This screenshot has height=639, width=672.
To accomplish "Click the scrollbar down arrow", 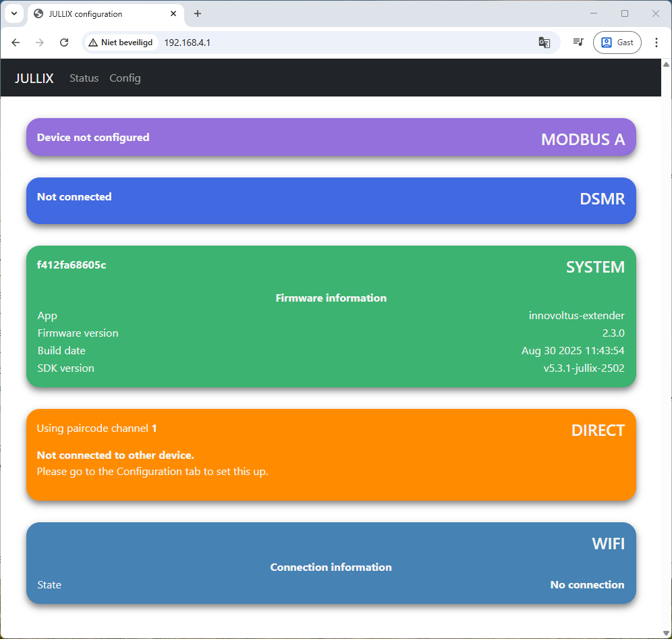I will [x=666, y=632].
